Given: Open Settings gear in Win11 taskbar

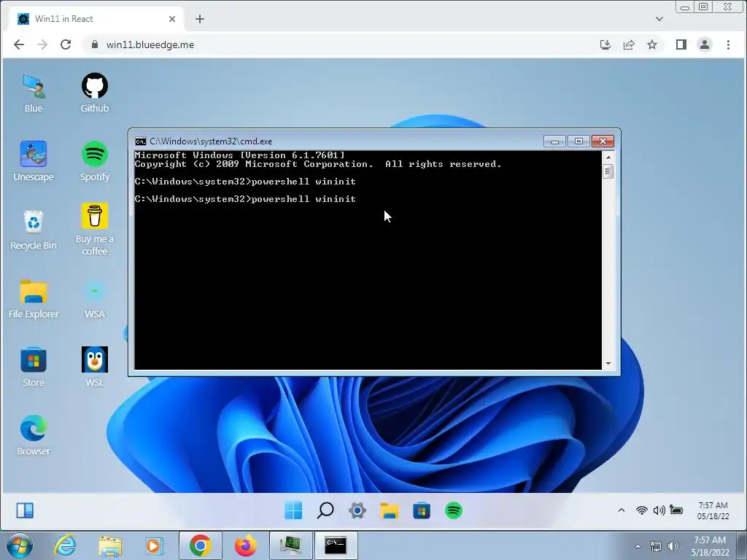Looking at the screenshot, I should (357, 510).
